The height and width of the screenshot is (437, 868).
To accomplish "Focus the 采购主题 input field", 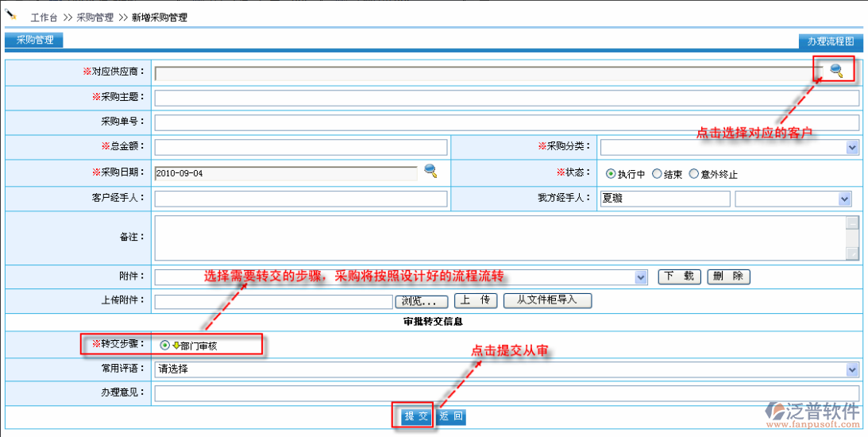I will click(x=507, y=98).
